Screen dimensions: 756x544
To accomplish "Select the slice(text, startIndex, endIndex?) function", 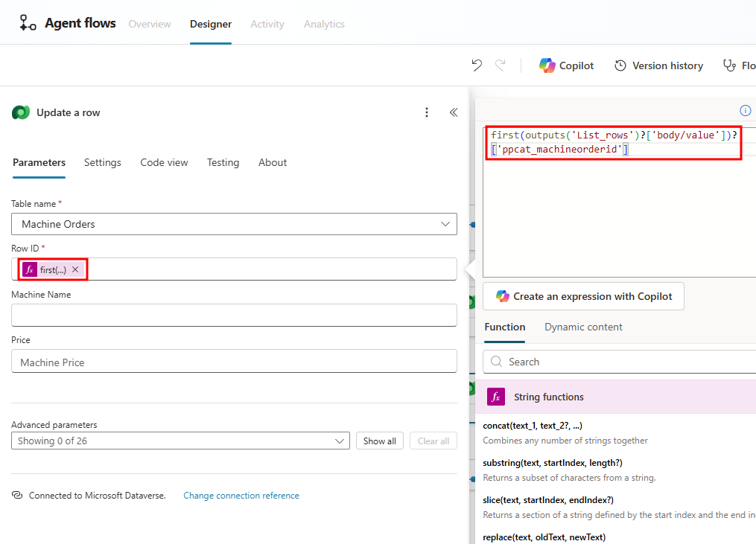I will [548, 499].
